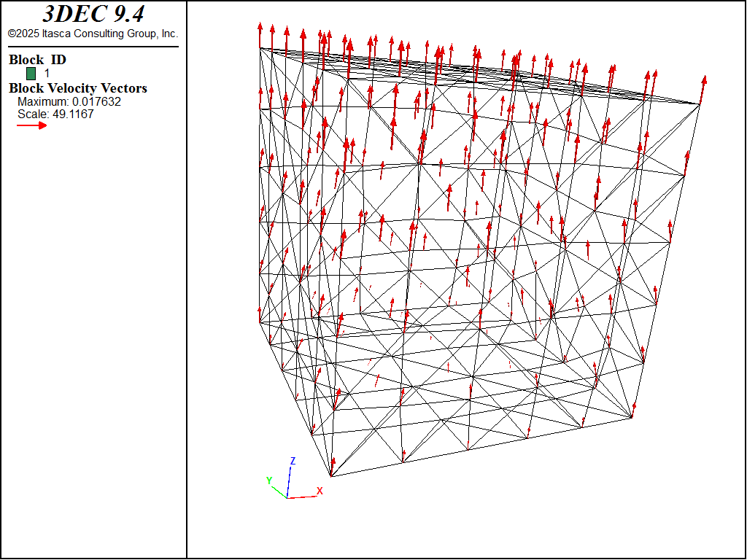Pick the green Block ID color swatch

31,73
